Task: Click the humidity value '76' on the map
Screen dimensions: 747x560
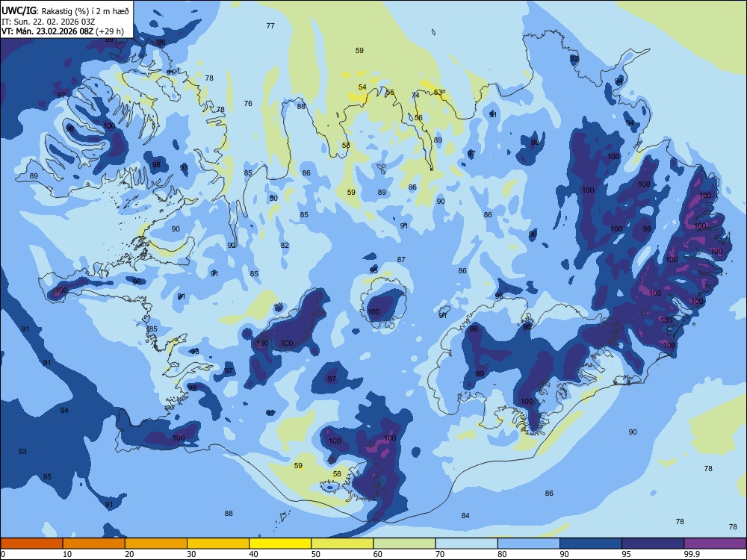Action: [x=248, y=103]
